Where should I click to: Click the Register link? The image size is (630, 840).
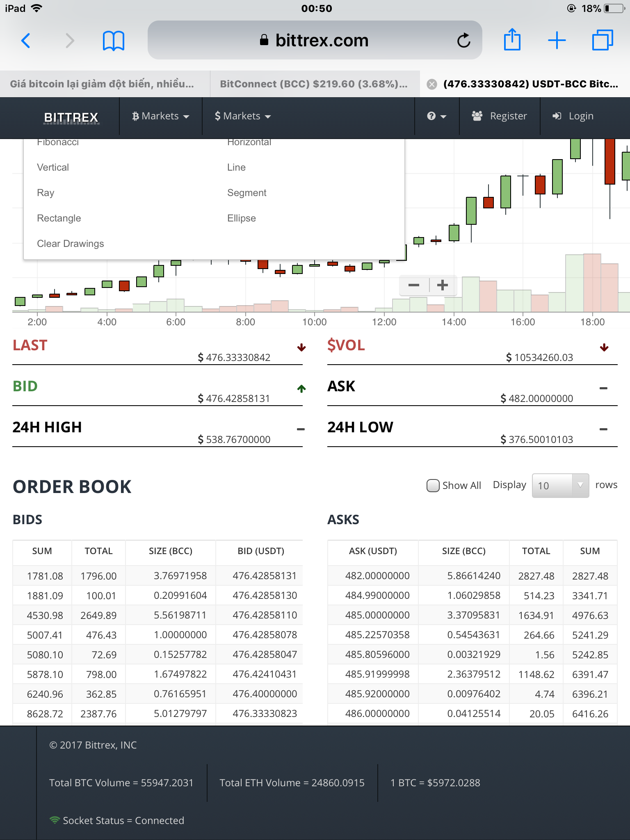500,116
